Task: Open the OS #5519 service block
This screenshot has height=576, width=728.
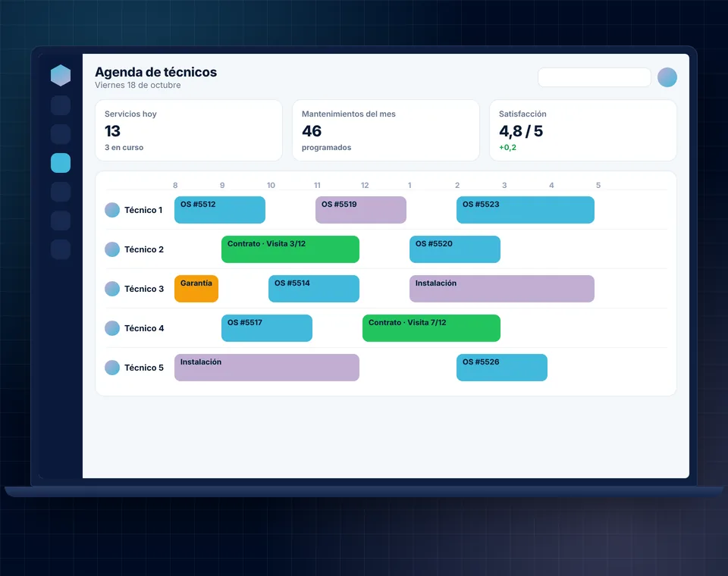Action: pyautogui.click(x=361, y=210)
